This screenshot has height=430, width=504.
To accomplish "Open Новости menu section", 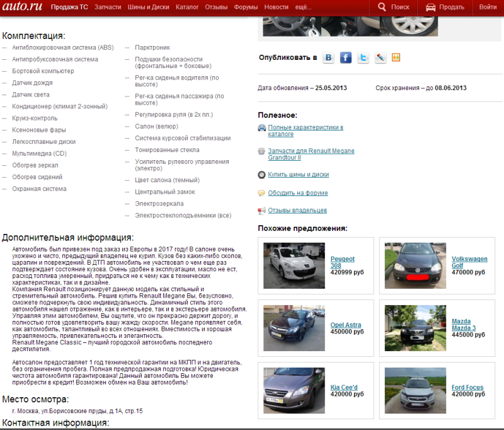I will (x=277, y=7).
